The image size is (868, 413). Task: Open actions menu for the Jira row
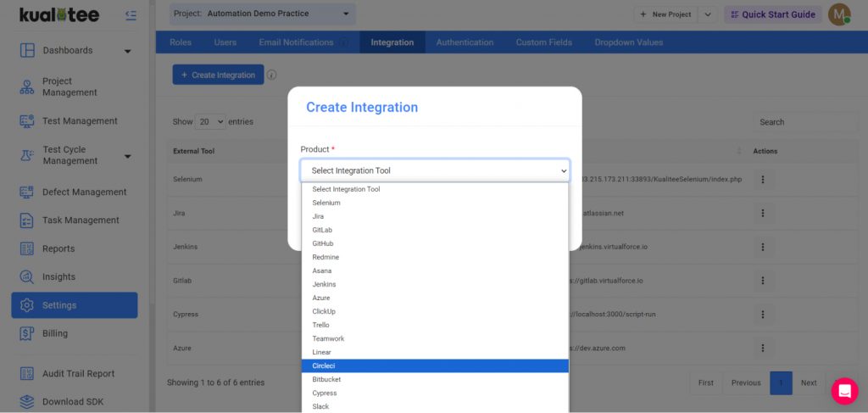pyautogui.click(x=763, y=213)
